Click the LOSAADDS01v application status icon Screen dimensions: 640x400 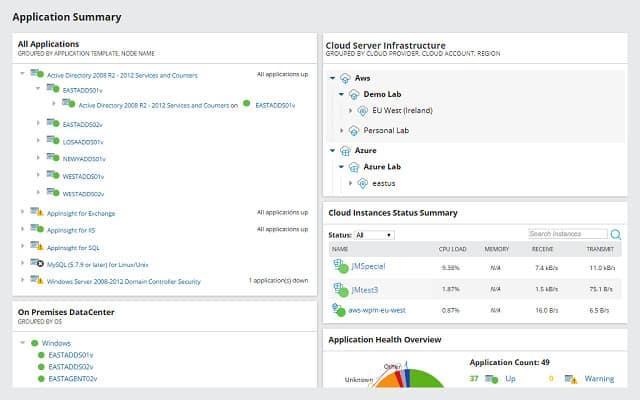click(53, 140)
